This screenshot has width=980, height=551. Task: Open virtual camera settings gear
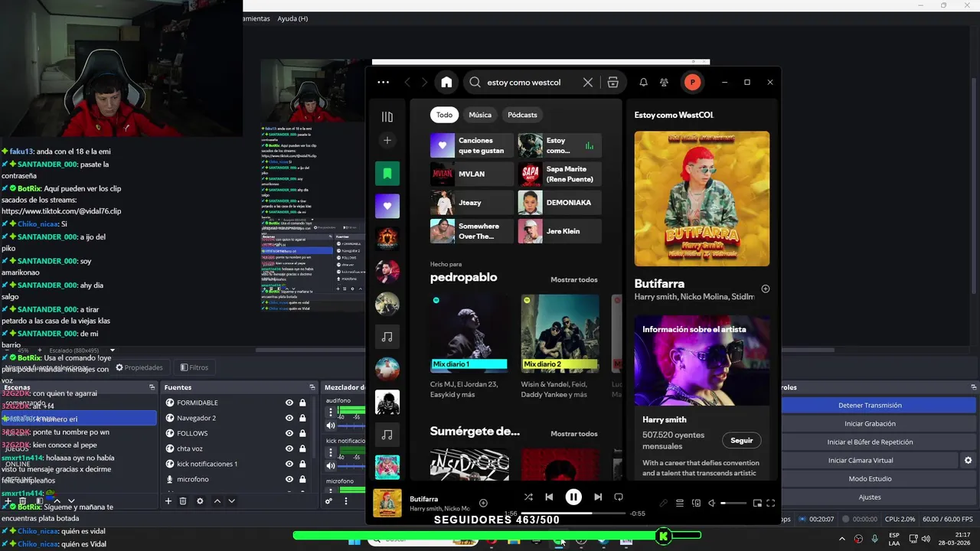(968, 460)
